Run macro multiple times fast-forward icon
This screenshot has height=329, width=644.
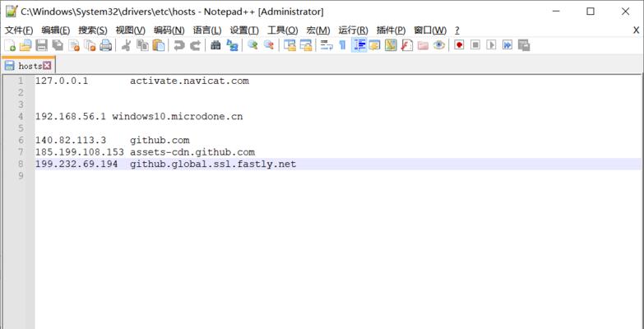(x=507, y=45)
